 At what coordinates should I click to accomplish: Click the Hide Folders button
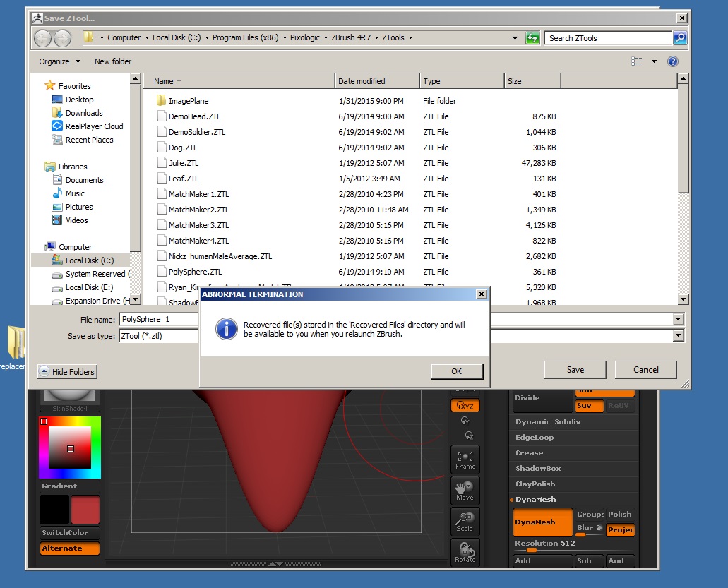tap(67, 372)
